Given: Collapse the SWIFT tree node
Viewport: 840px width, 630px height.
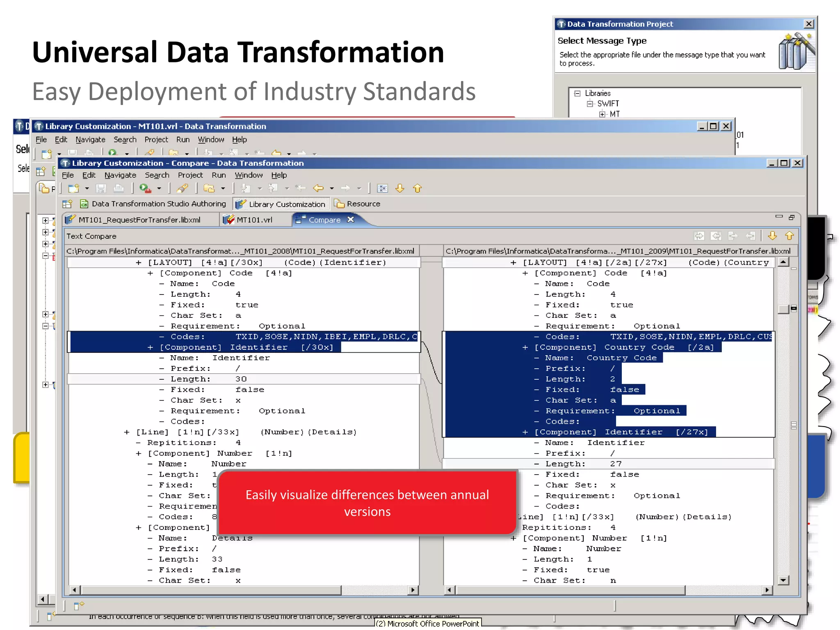Looking at the screenshot, I should (590, 104).
